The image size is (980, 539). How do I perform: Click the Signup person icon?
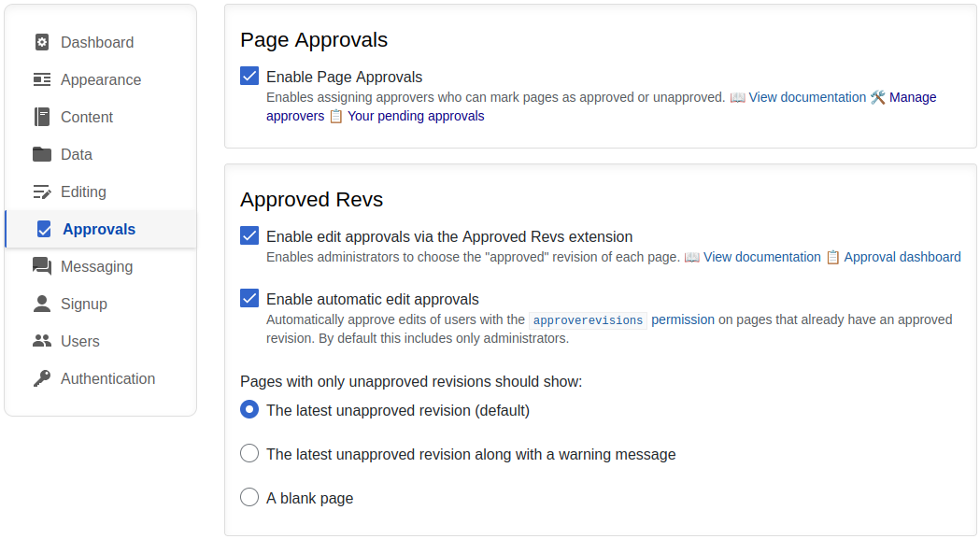42,304
